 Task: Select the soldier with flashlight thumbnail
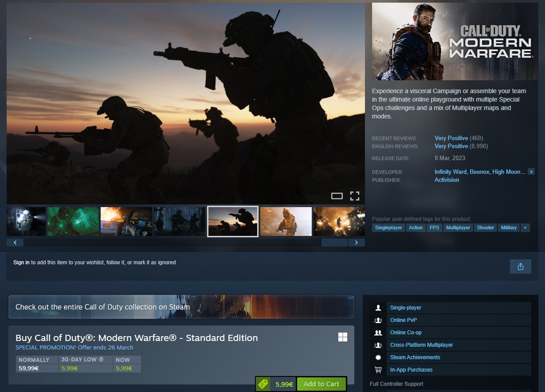(x=26, y=221)
